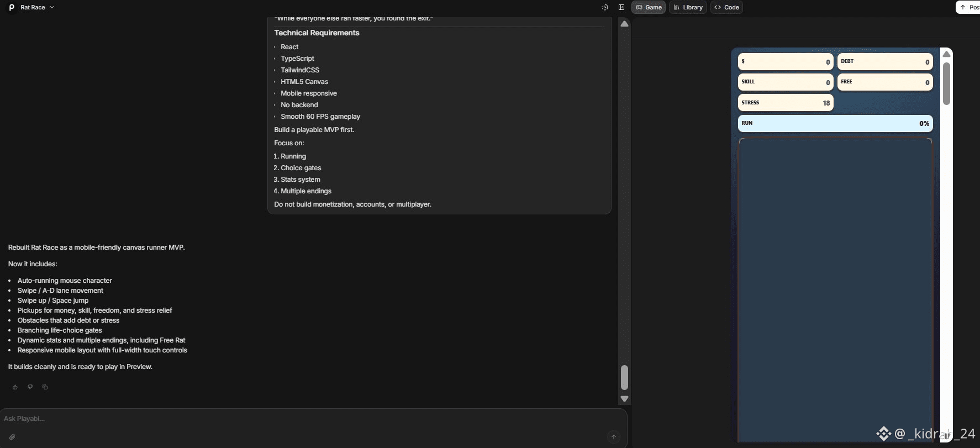
Task: Click the "Rebuilt Rat Race" summary line
Action: pos(97,247)
